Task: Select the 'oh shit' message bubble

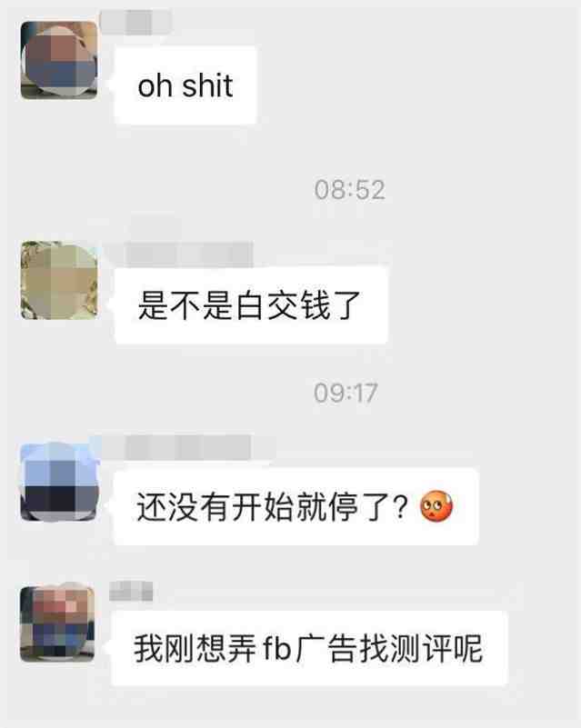Action: [185, 85]
